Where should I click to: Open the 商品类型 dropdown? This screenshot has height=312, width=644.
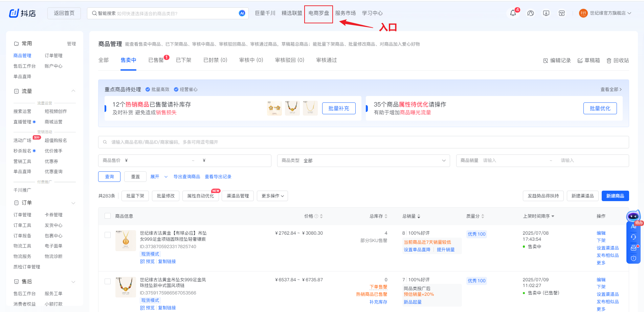click(x=363, y=161)
